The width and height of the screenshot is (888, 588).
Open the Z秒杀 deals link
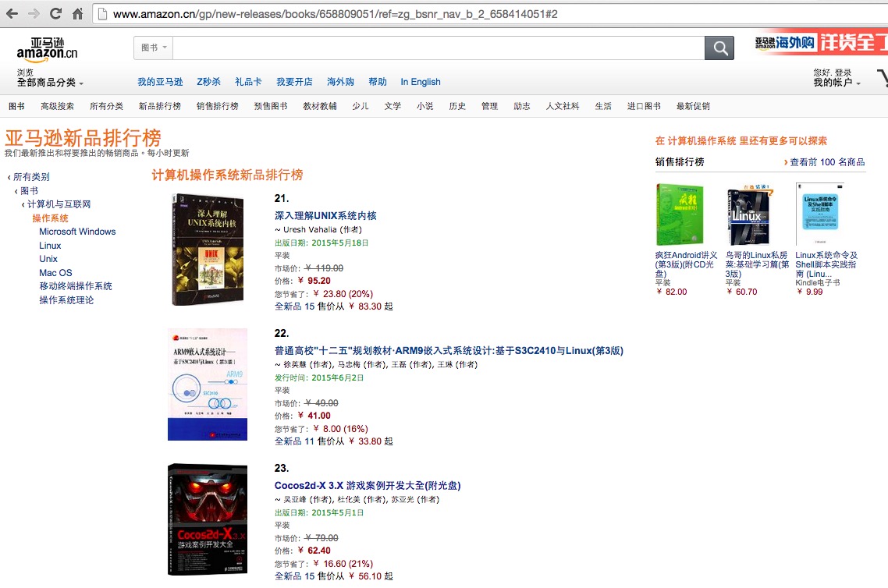(x=208, y=82)
